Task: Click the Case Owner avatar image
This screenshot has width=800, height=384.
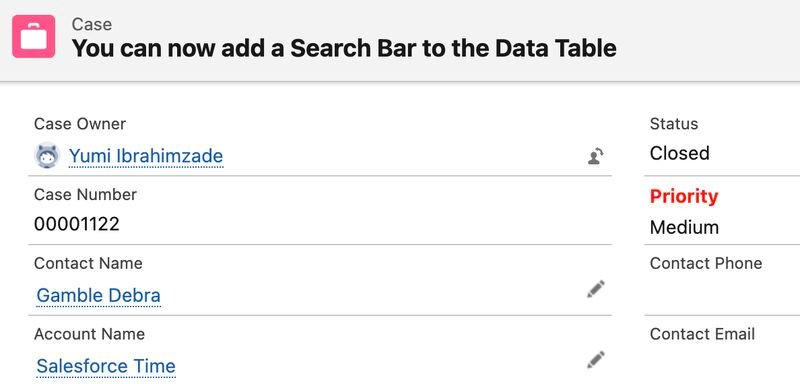Action: [47, 155]
